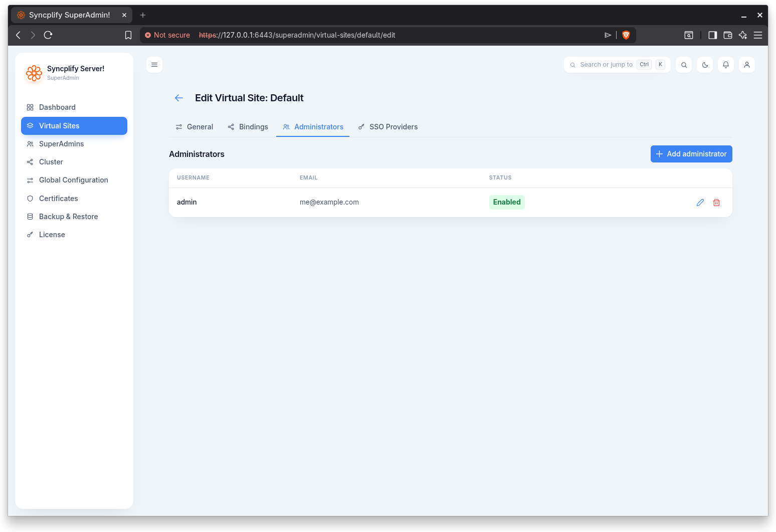Open Brave Shields lion icon

(x=626, y=35)
